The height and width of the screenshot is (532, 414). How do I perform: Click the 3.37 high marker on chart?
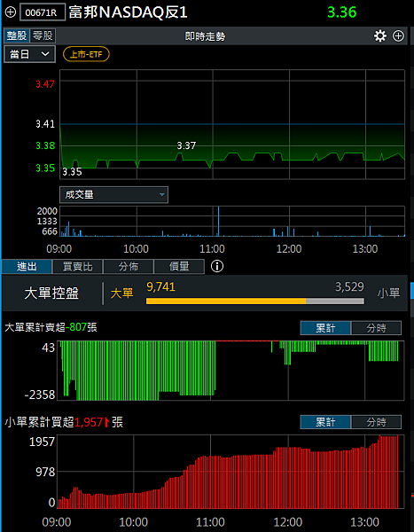pos(186,146)
